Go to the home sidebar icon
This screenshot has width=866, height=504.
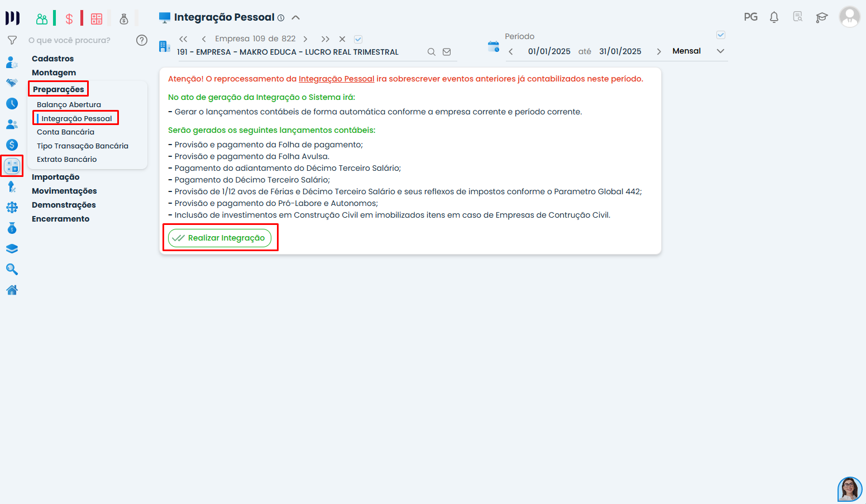pos(12,290)
